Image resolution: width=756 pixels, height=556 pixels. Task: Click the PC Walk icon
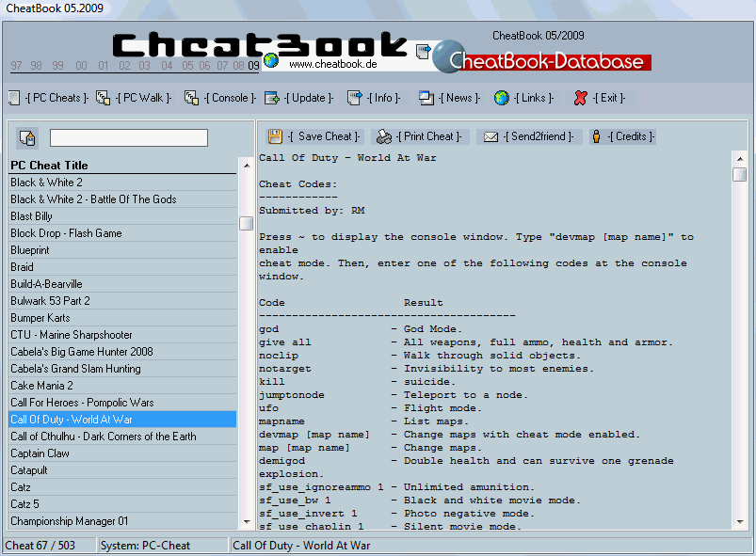click(x=104, y=98)
